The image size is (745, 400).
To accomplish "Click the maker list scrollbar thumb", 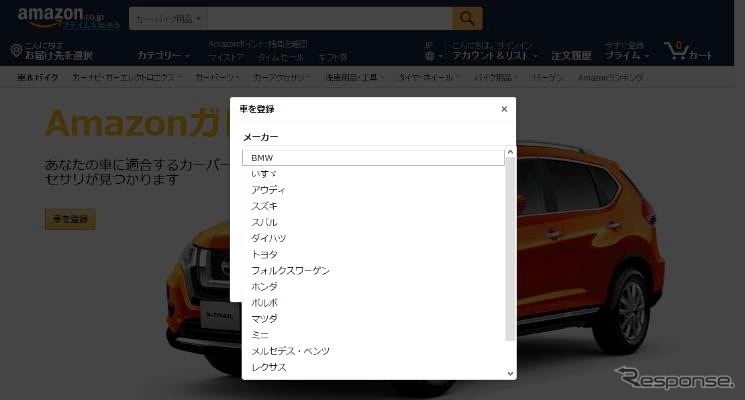I will click(510, 249).
